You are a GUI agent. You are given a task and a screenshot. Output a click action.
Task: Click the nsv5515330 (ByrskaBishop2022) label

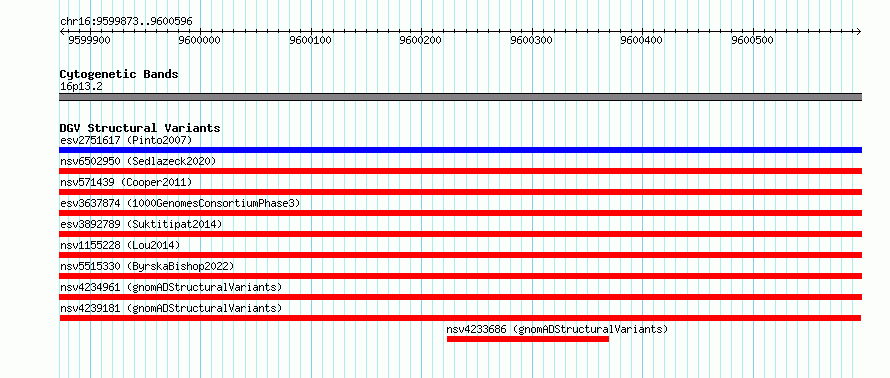[147, 266]
